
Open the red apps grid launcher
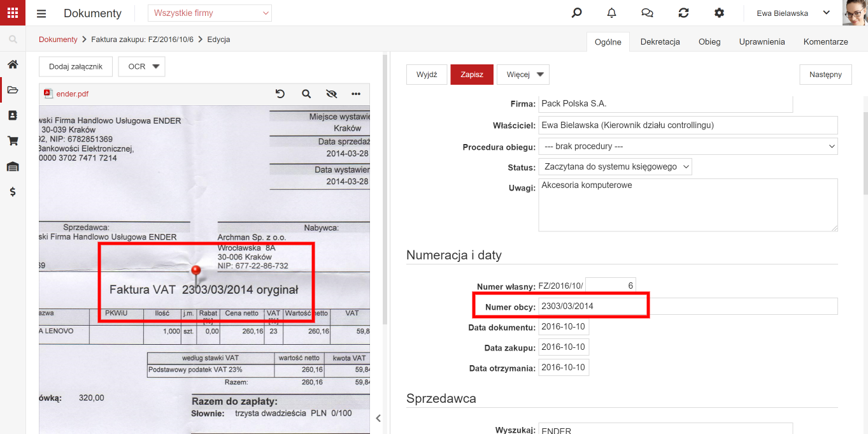(12, 13)
